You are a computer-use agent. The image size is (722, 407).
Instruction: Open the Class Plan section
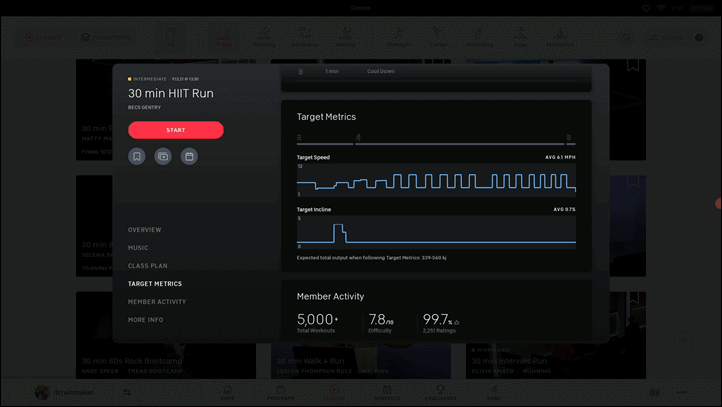click(x=148, y=266)
